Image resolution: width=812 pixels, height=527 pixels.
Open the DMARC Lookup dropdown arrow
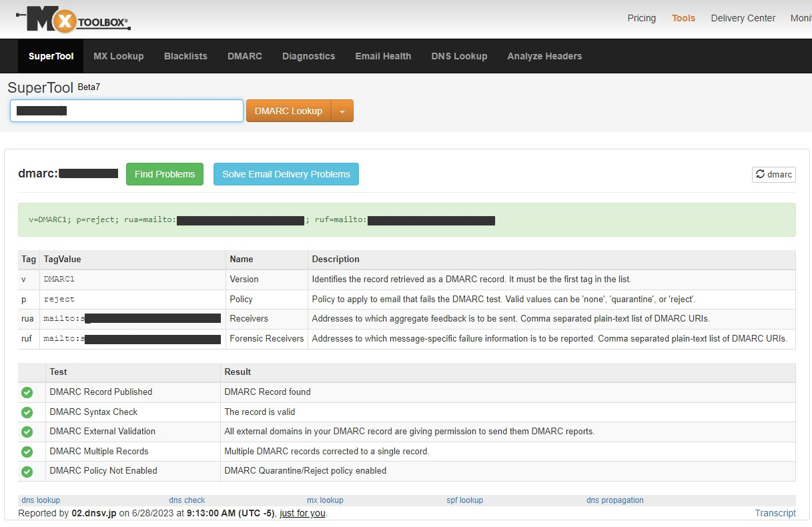pyautogui.click(x=342, y=111)
